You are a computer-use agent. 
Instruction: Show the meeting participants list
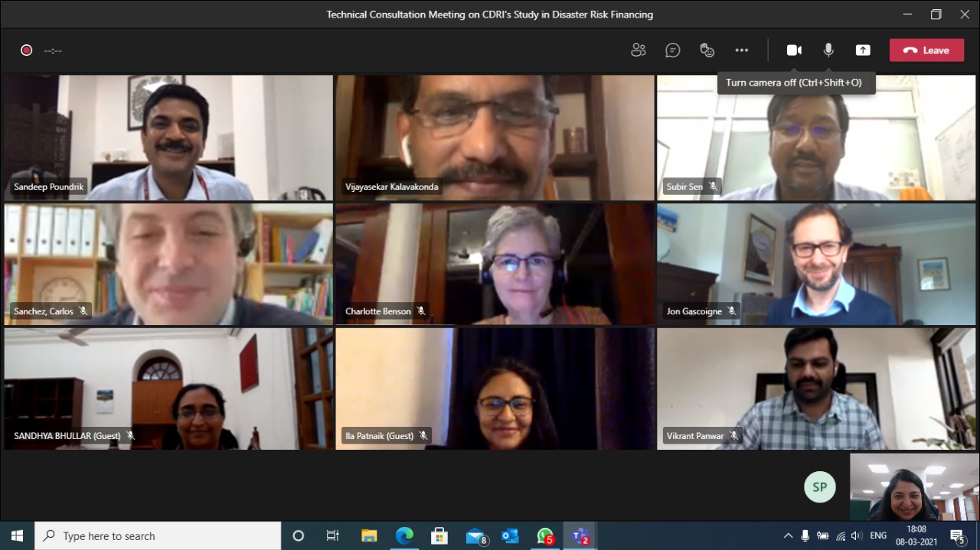639,50
